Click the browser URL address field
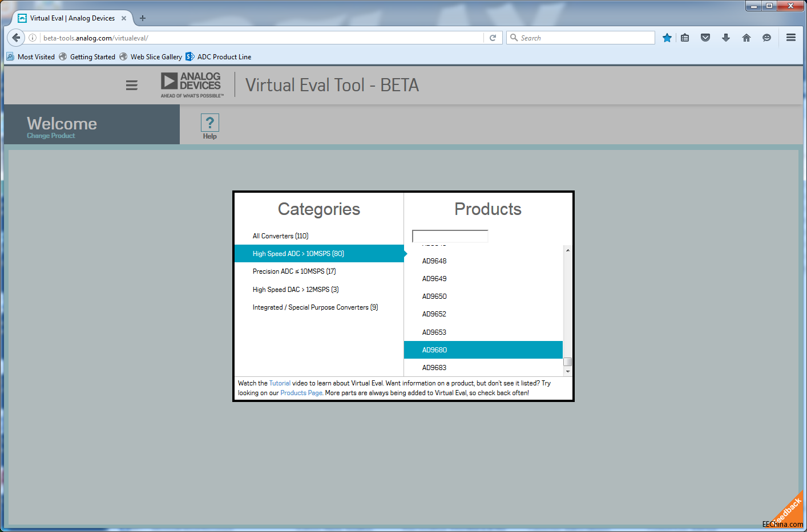The height and width of the screenshot is (532, 807). [263, 38]
